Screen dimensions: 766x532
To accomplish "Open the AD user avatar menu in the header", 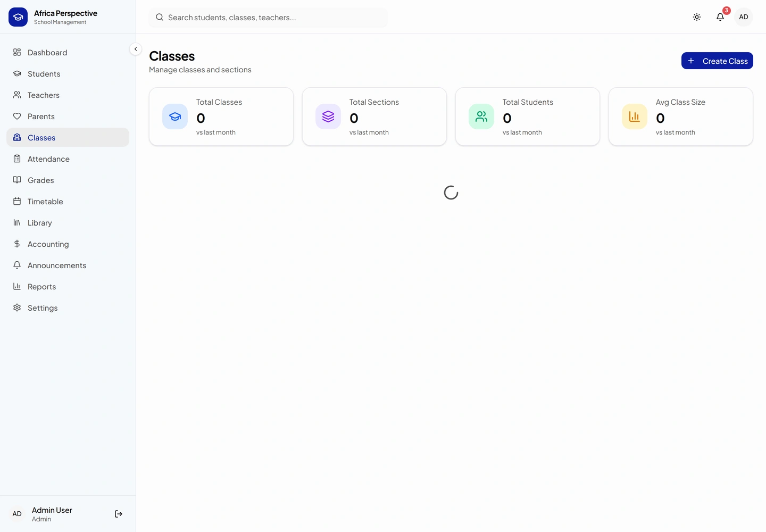I will [x=744, y=17].
